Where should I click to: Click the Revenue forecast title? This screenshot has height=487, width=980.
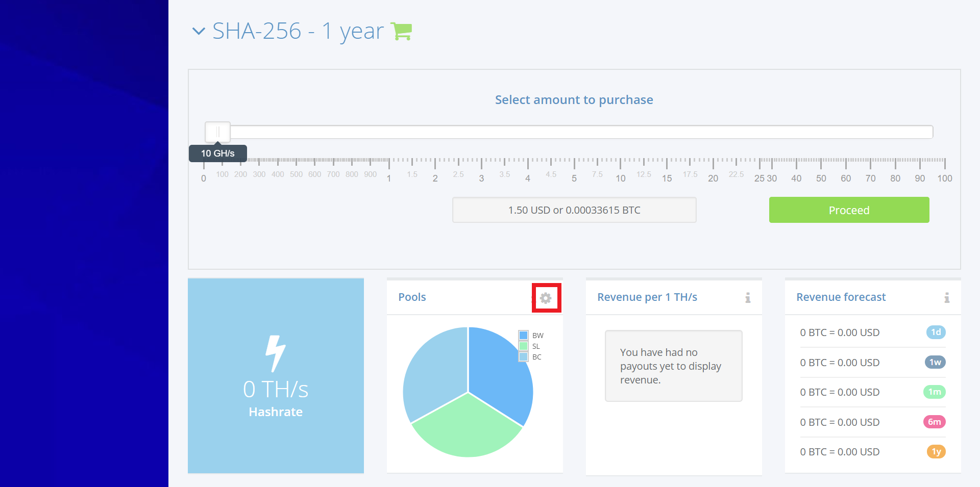pos(841,297)
